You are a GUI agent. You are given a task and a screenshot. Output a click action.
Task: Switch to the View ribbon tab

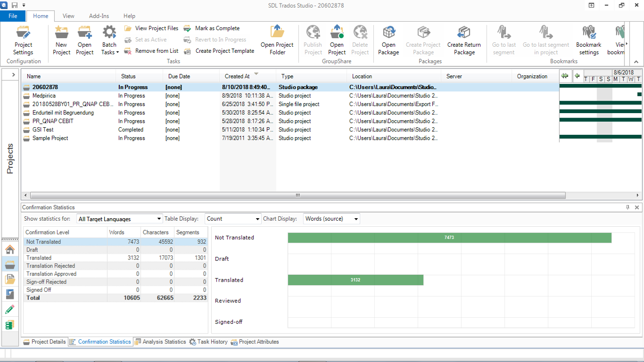(x=68, y=16)
